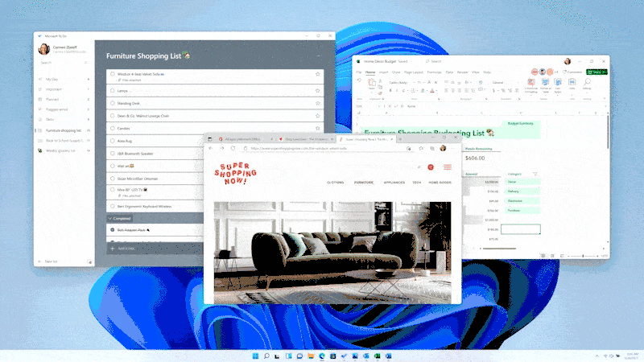Click the To Do search box
644x362 pixels.
(64, 63)
